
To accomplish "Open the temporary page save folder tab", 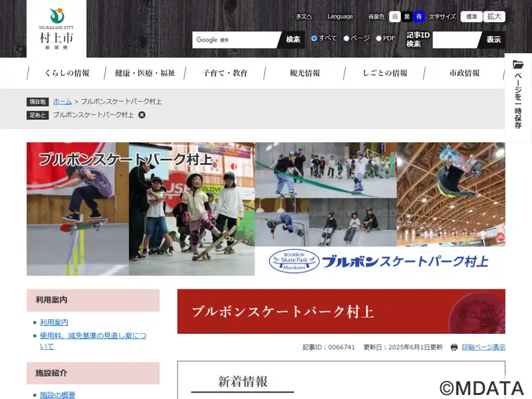I will click(x=518, y=97).
